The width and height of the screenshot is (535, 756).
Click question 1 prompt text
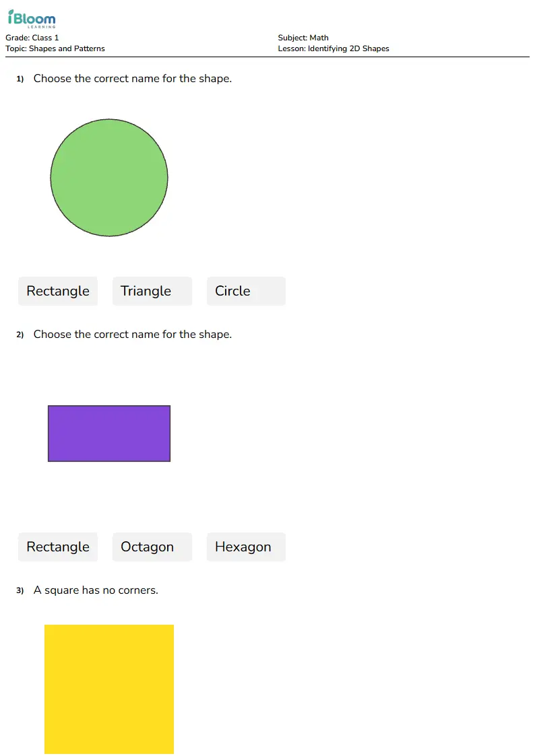[133, 79]
